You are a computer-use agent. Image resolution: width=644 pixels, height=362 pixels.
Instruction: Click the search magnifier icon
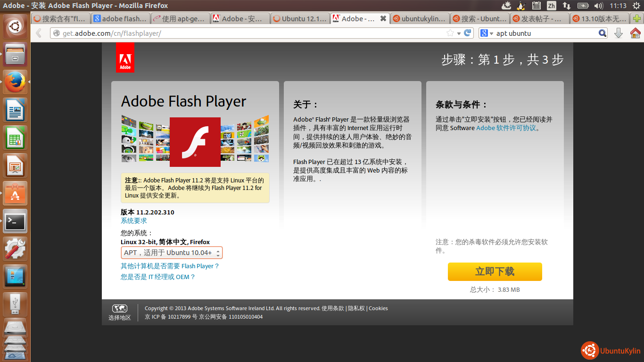pyautogui.click(x=603, y=33)
